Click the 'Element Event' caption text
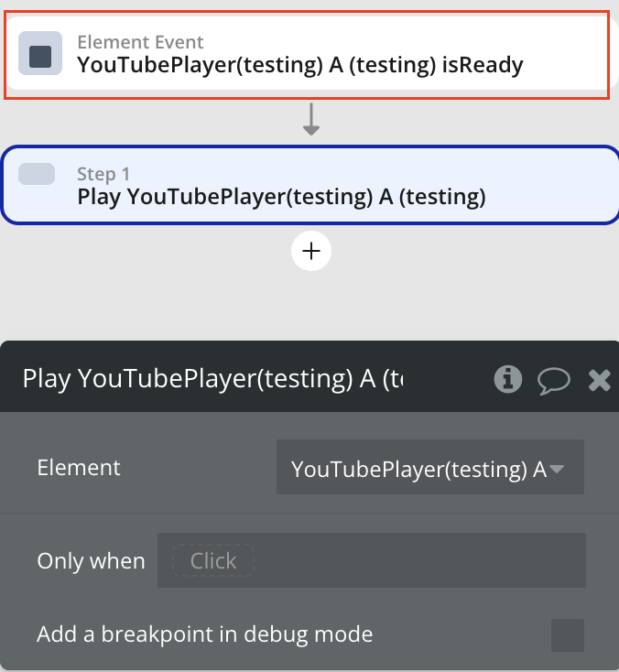Viewport: 619px width, 672px height. coord(140,42)
